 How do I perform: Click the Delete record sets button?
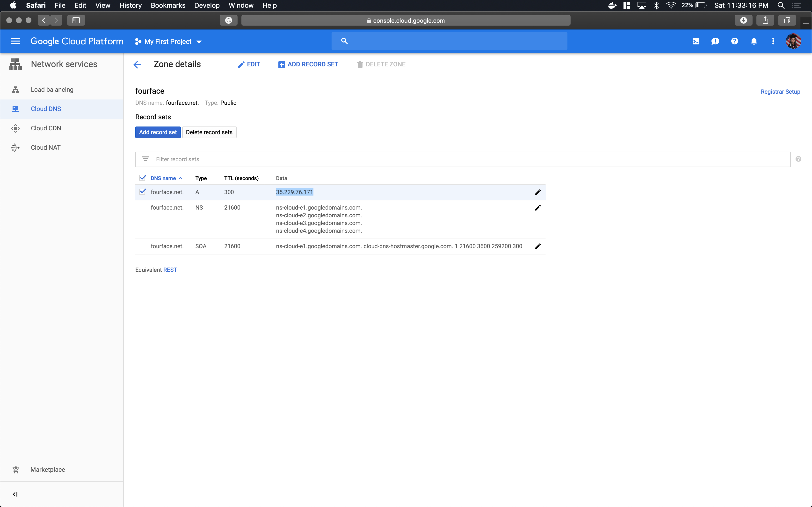(x=209, y=132)
